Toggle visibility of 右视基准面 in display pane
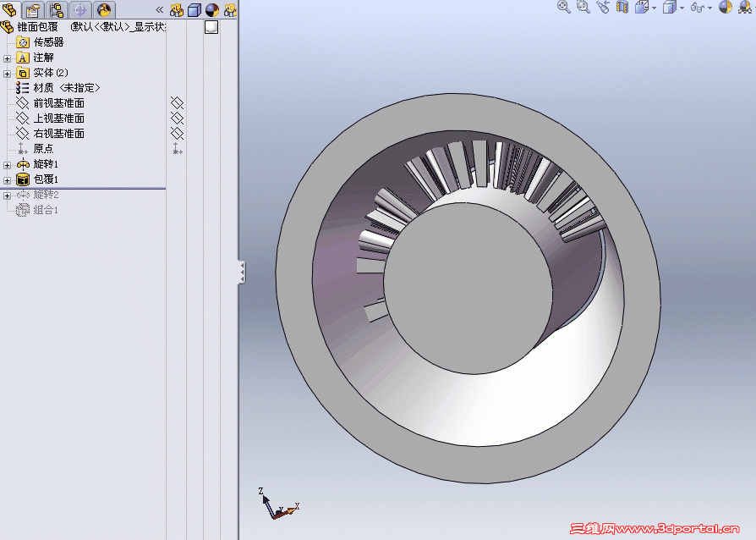 point(177,133)
